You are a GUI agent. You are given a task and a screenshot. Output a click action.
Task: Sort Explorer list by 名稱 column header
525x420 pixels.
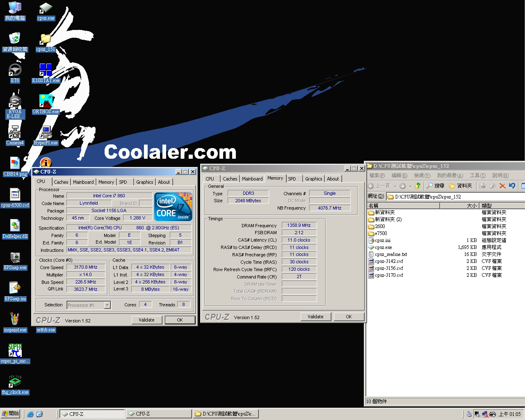click(403, 205)
